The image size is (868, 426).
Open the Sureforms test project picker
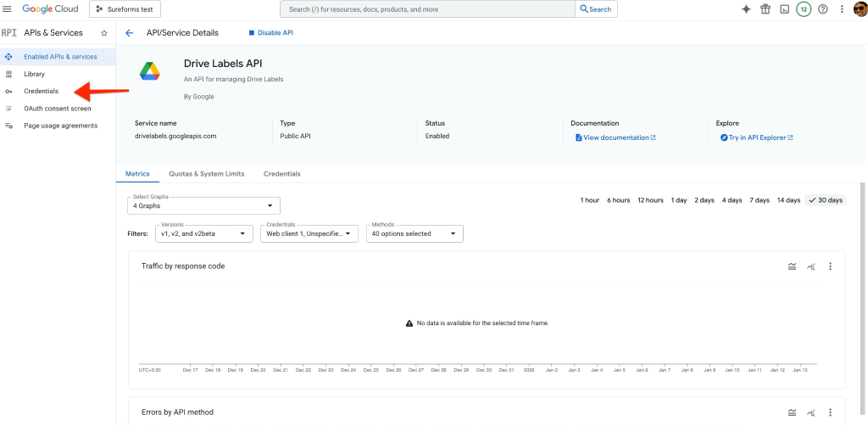(125, 8)
